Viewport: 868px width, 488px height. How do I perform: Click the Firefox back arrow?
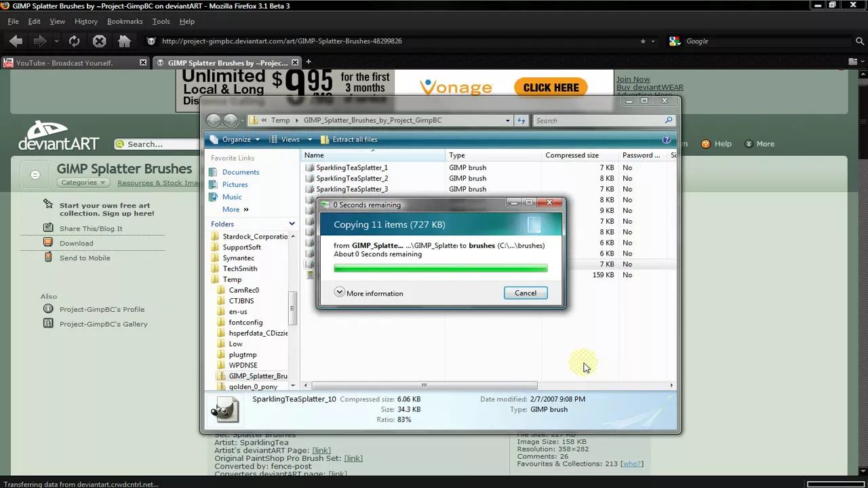pyautogui.click(x=16, y=41)
